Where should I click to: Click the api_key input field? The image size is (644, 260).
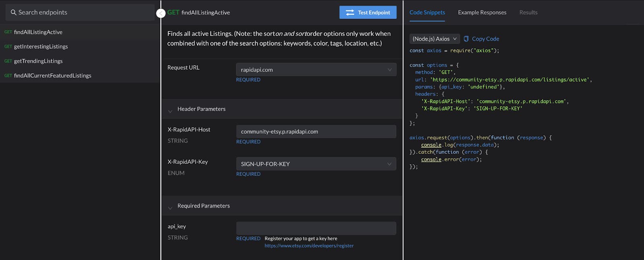[x=316, y=228]
